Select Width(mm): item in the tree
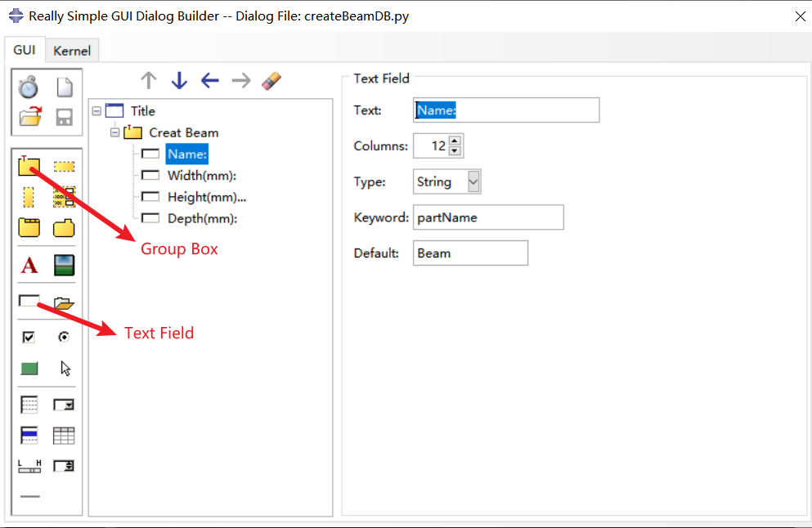 [x=201, y=176]
